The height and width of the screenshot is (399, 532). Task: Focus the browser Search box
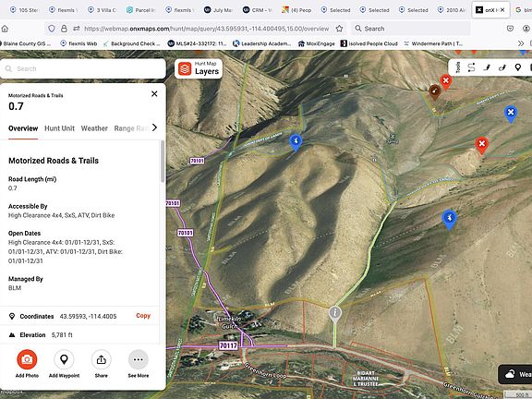(410, 29)
